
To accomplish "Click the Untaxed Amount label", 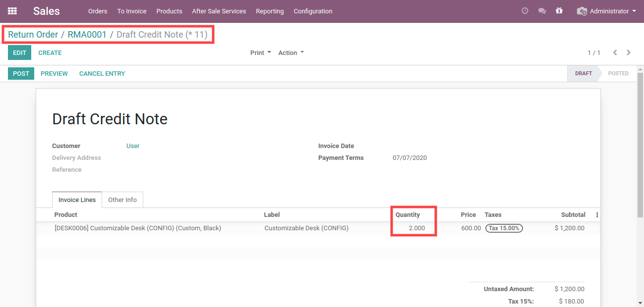I will pyautogui.click(x=509, y=289).
